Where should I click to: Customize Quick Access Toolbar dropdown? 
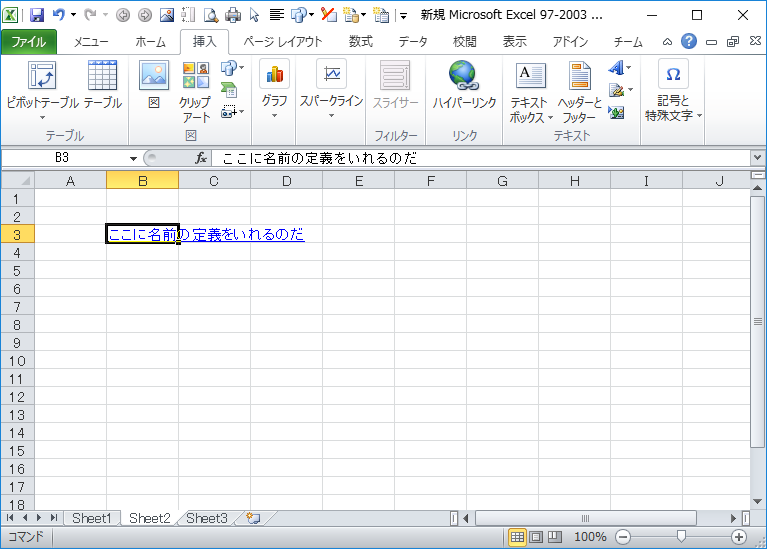(404, 16)
